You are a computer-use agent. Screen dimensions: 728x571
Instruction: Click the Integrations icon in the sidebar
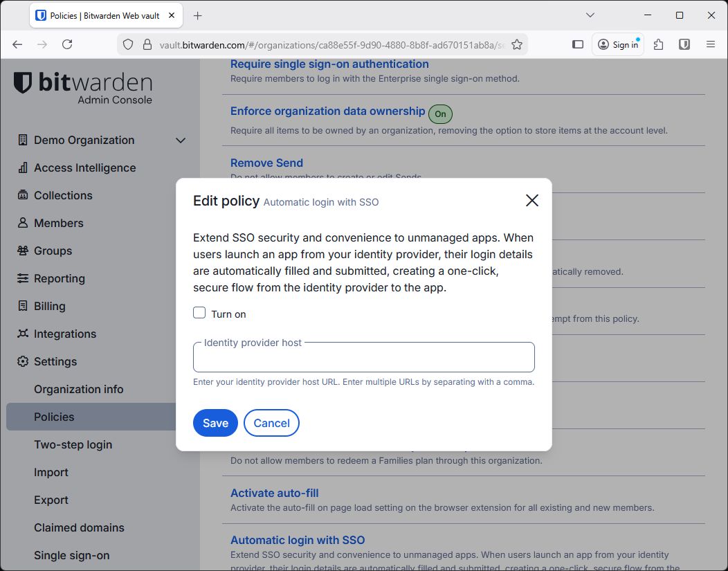pyautogui.click(x=21, y=334)
